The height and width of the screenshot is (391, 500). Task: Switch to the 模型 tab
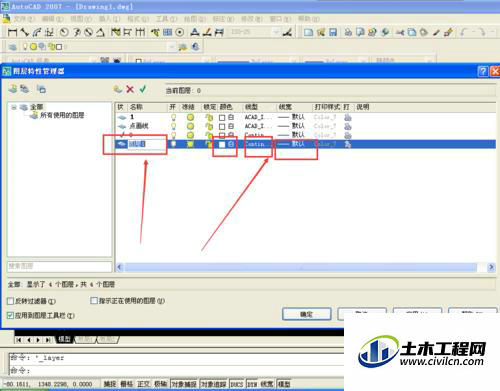pyautogui.click(x=65, y=339)
